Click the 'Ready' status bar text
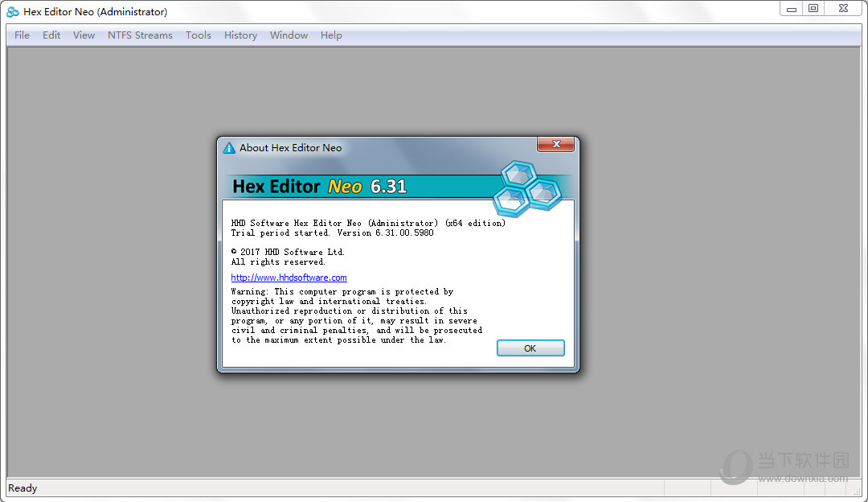Image resolution: width=868 pixels, height=502 pixels. tap(23, 488)
